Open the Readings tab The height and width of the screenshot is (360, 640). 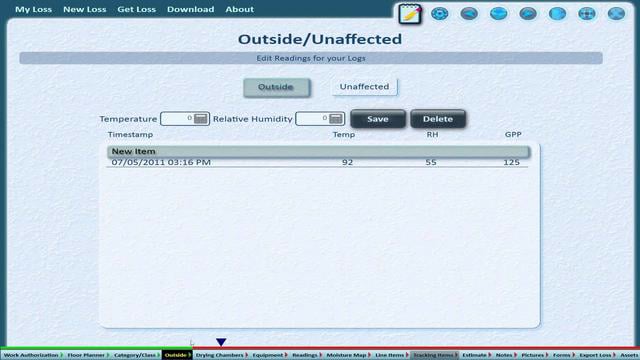pyautogui.click(x=307, y=355)
